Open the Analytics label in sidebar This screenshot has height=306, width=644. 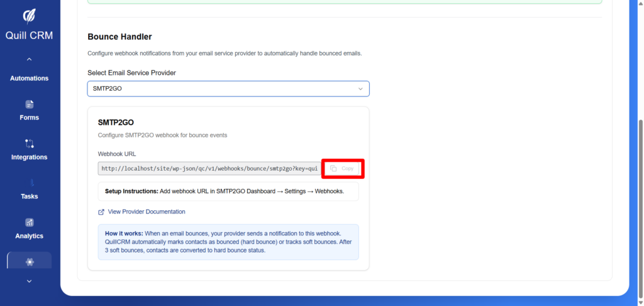[x=30, y=236]
